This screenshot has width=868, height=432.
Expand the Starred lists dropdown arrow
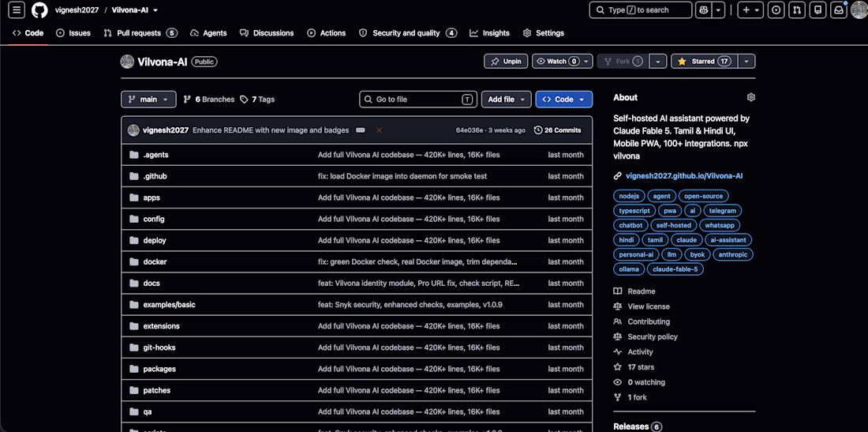coord(746,62)
